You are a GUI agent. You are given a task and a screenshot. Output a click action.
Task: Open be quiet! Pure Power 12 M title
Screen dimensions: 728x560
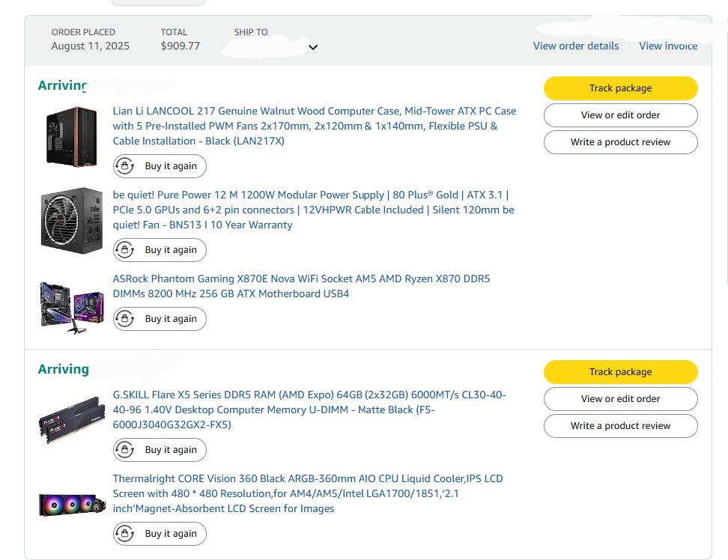(x=313, y=210)
